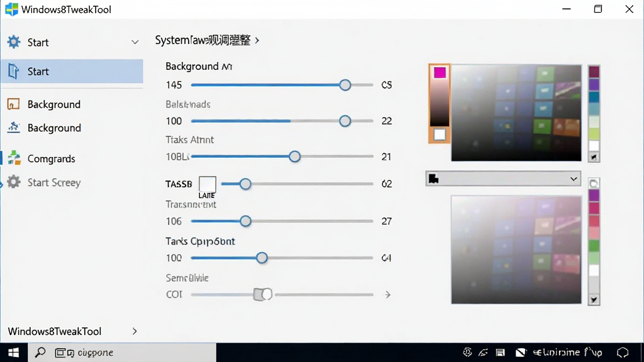Select the lime yellow-green swatch in upper palette
Viewport: 644px width, 362px height.
(x=594, y=134)
